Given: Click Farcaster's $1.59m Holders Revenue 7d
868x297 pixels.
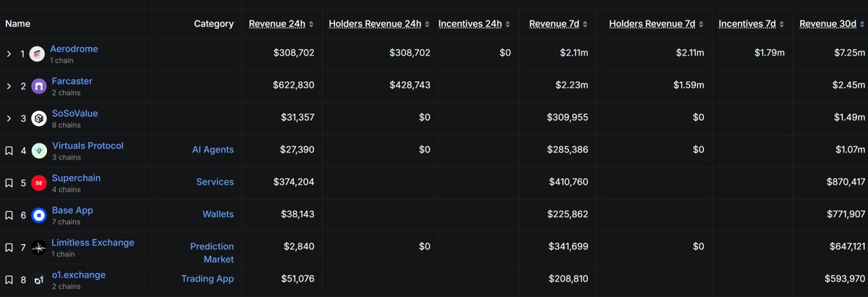Looking at the screenshot, I should click(x=689, y=85).
